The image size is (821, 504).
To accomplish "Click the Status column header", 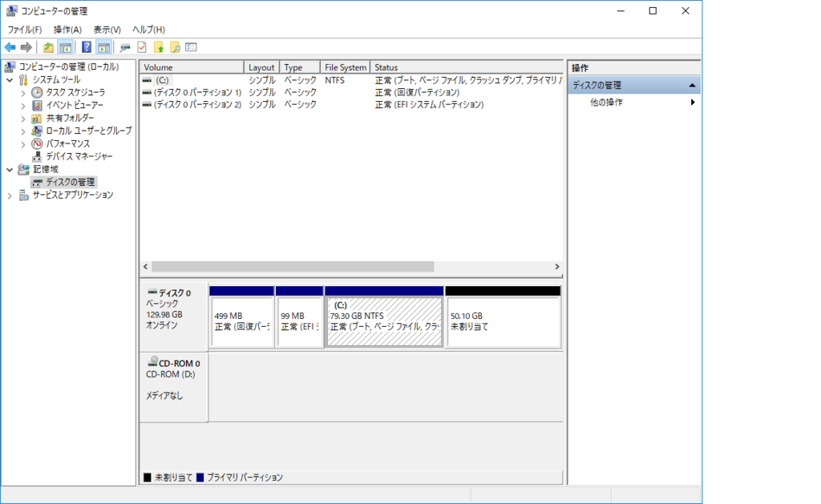I will [x=467, y=67].
